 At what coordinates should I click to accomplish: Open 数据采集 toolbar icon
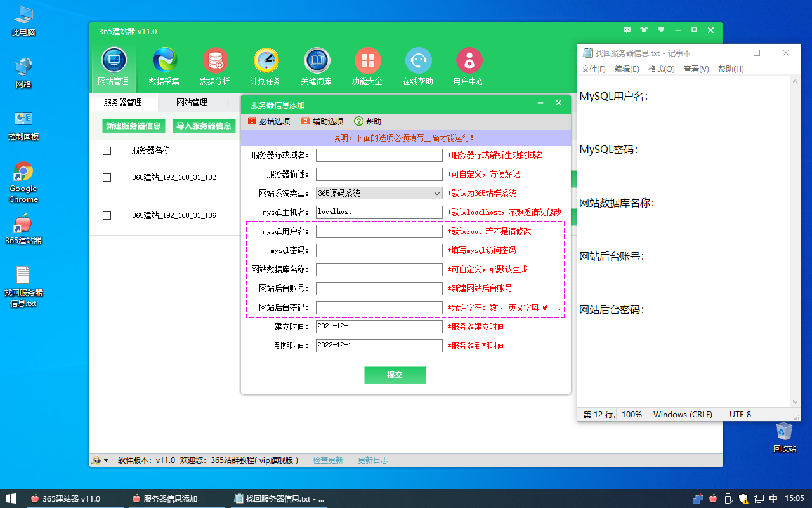point(164,67)
